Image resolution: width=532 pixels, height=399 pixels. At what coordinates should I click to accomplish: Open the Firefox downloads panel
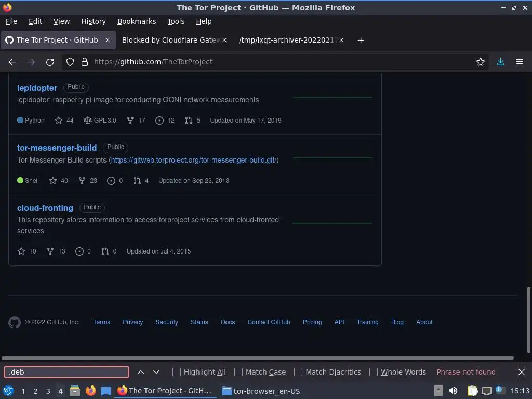pos(500,62)
